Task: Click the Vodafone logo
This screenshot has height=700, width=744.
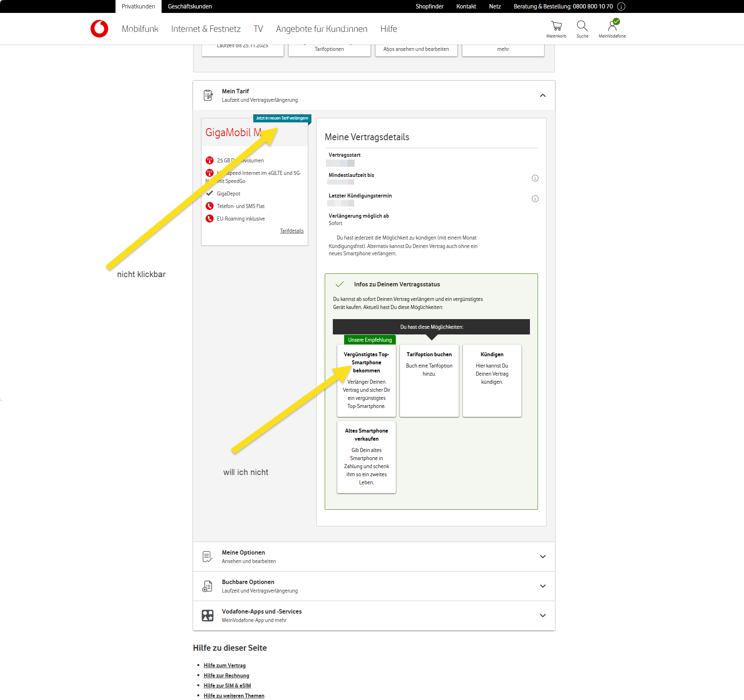Action: pyautogui.click(x=99, y=29)
